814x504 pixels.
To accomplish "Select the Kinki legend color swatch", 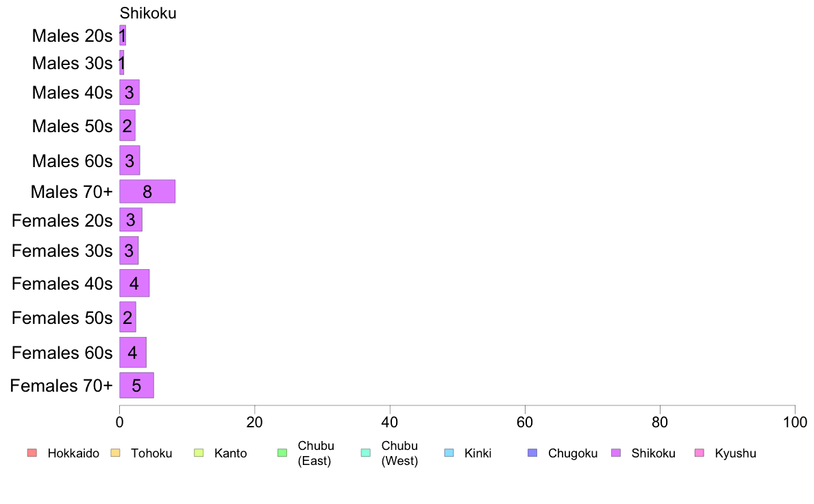I will tap(449, 453).
